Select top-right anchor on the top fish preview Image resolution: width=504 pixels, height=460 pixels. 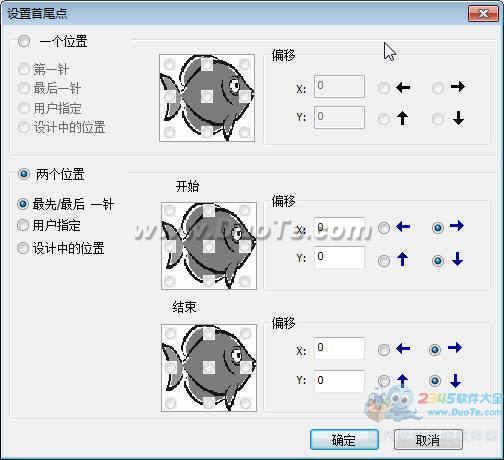click(244, 64)
